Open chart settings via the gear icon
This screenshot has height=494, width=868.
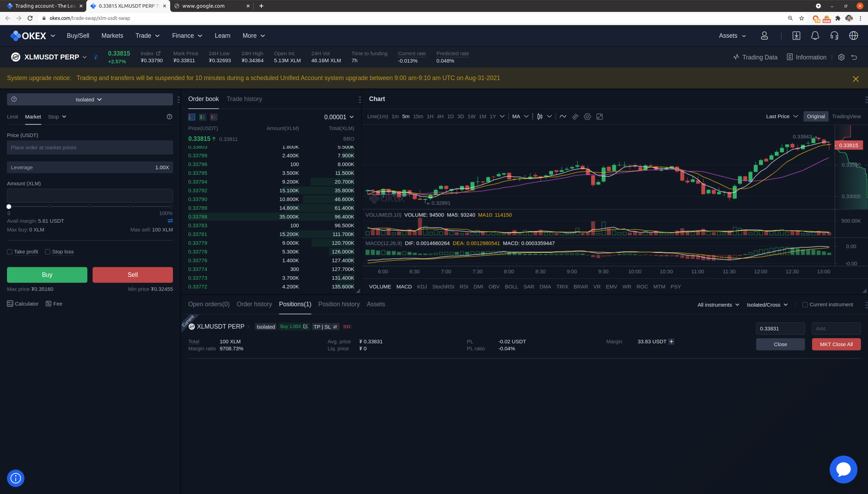[587, 116]
